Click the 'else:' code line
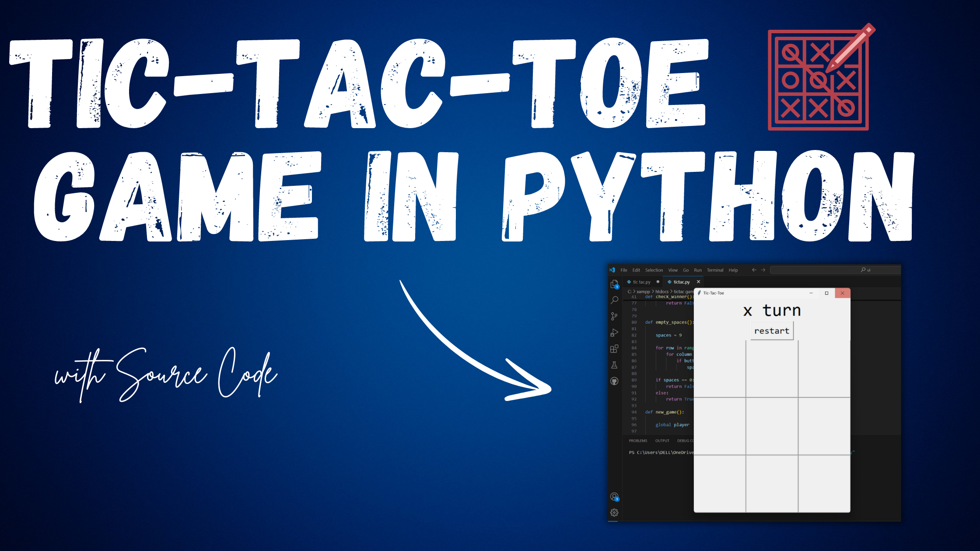 [x=662, y=393]
